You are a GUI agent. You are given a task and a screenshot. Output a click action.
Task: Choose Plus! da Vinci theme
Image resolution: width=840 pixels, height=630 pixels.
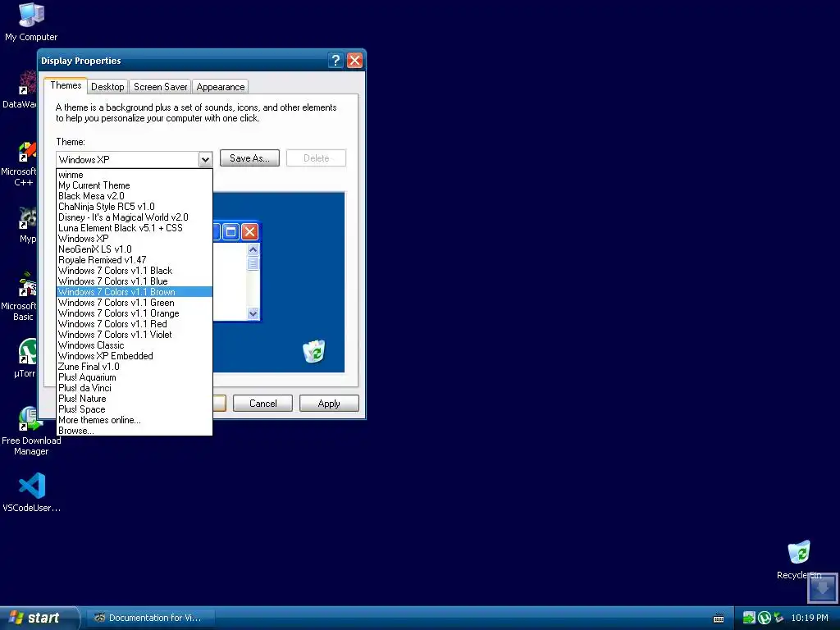[135, 388]
